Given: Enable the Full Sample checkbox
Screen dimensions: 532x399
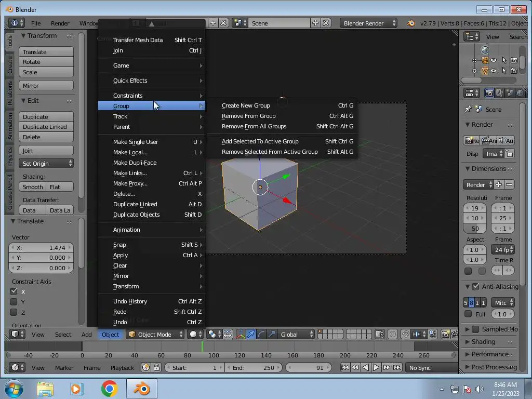Looking at the screenshot, I should coord(468,314).
